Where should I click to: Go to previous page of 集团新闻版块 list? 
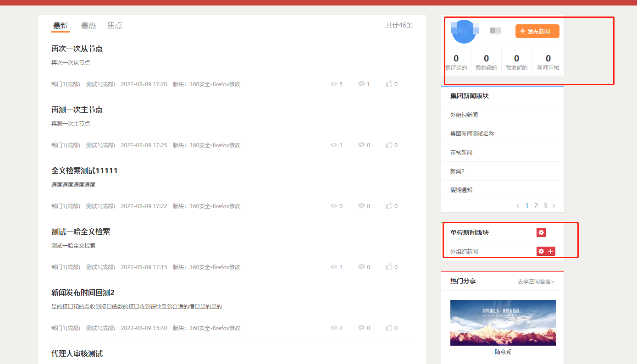pos(518,206)
